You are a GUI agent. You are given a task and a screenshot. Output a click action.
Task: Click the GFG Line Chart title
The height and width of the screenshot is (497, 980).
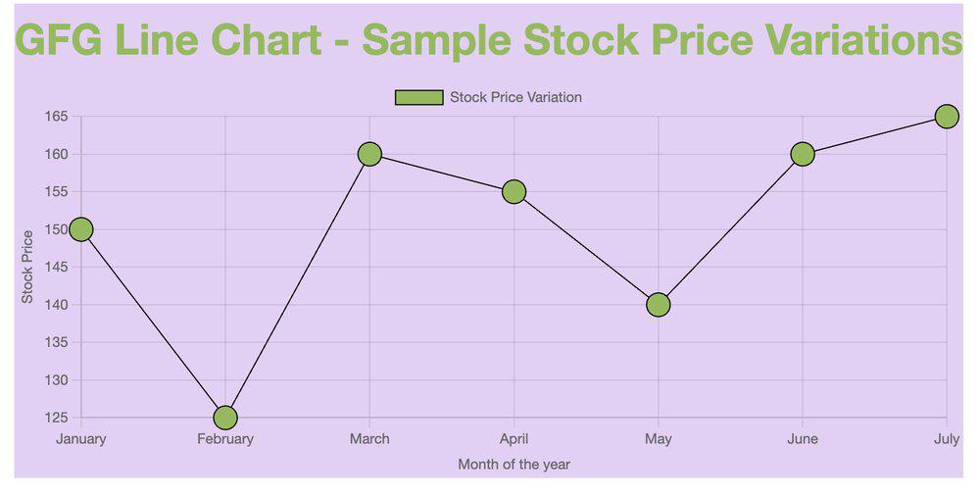tap(489, 41)
